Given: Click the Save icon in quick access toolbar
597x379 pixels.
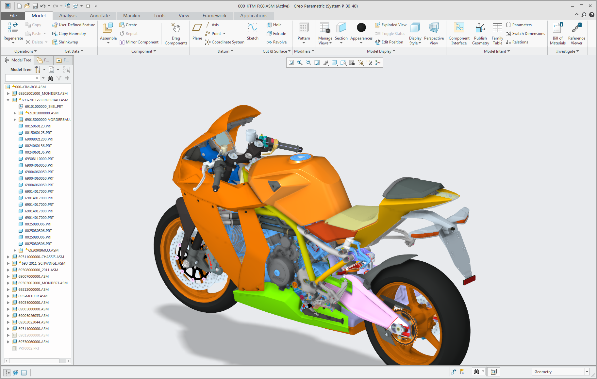Looking at the screenshot, I should pyautogui.click(x=35, y=6).
